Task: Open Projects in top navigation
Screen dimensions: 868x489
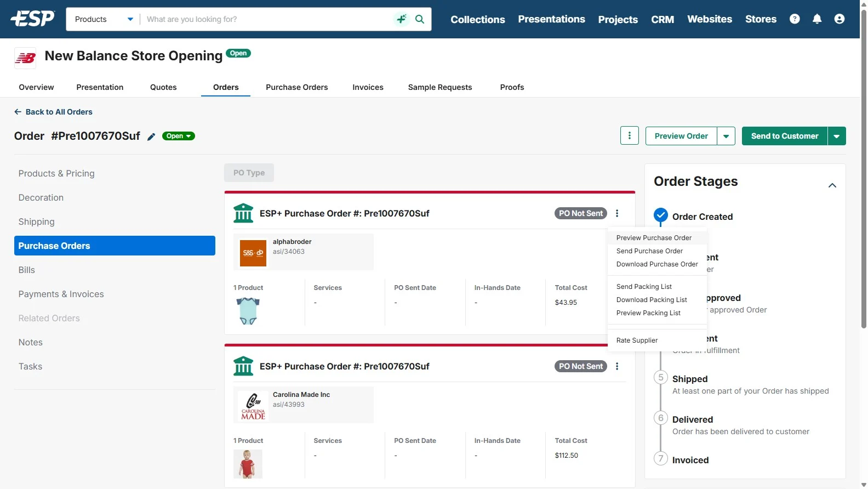Action: click(x=618, y=19)
